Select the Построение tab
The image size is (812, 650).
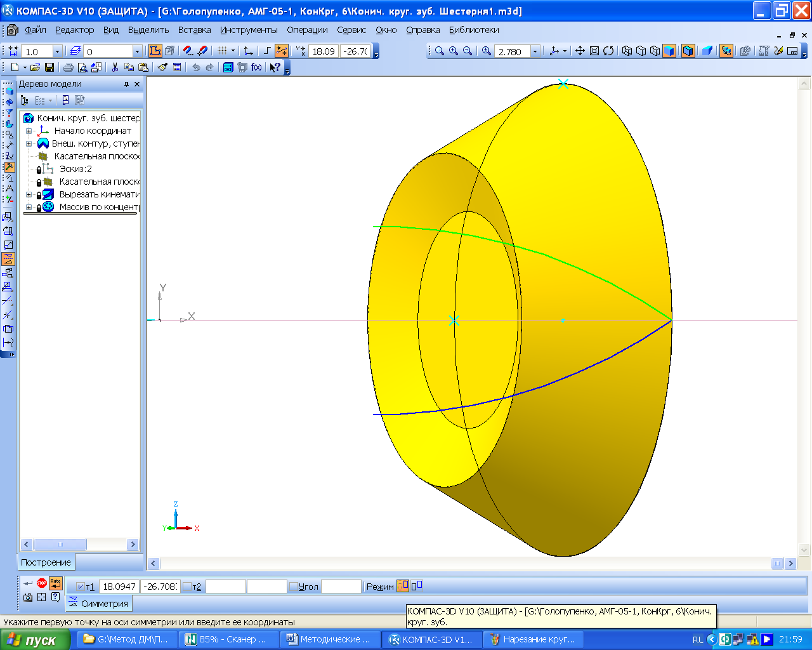[x=46, y=562]
